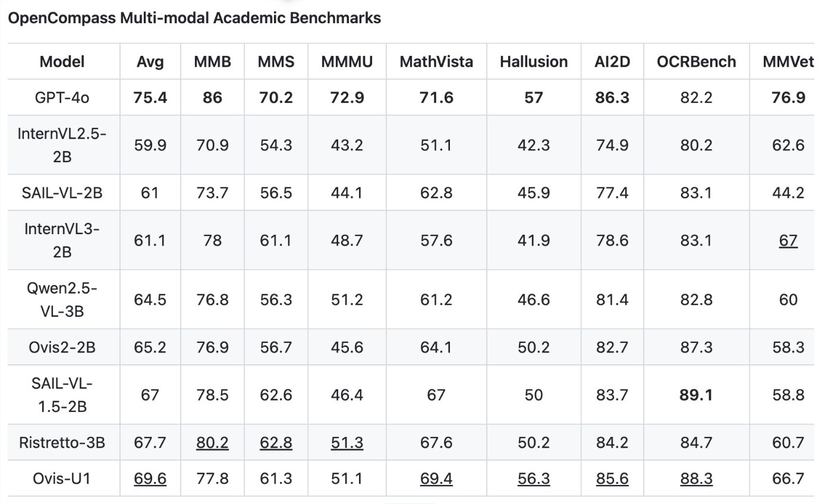Click the underlined 80.2 MMB score
This screenshot has width=822, height=504.
tap(212, 443)
